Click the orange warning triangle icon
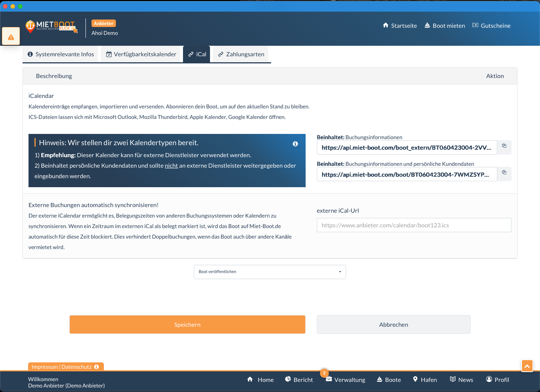 click(11, 37)
